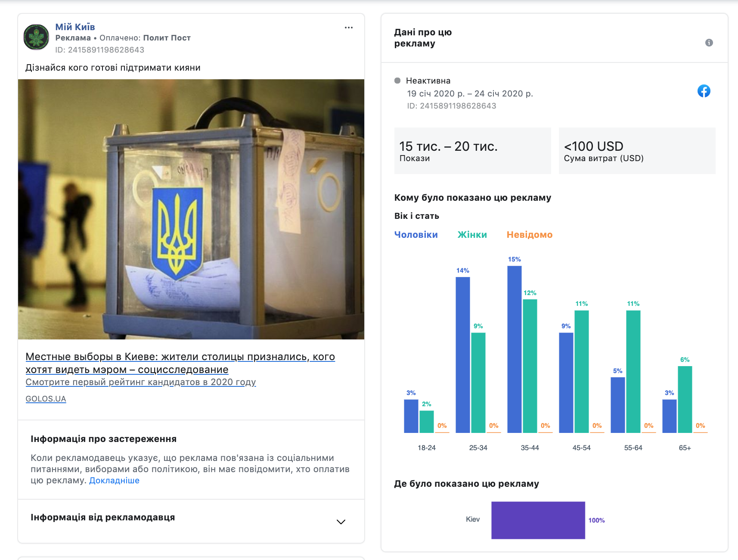Screen dimensions: 738x560
Task: Click the Мій Київ page avatar icon
Action: pos(36,37)
